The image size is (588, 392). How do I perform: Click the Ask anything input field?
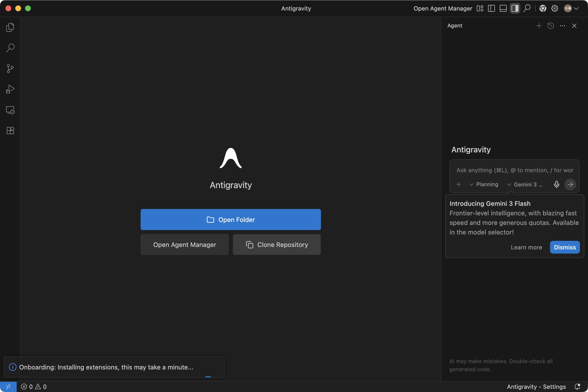click(514, 170)
